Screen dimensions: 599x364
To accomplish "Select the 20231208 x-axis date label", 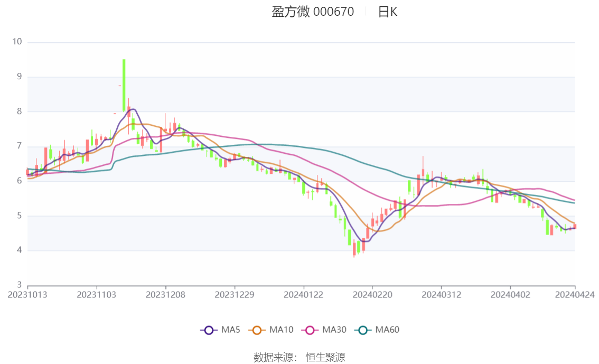I will [x=165, y=295].
